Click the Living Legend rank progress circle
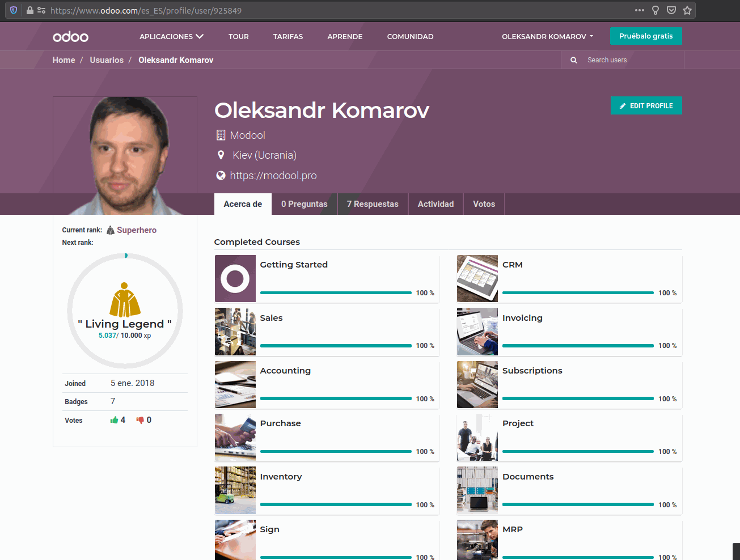 click(125, 311)
